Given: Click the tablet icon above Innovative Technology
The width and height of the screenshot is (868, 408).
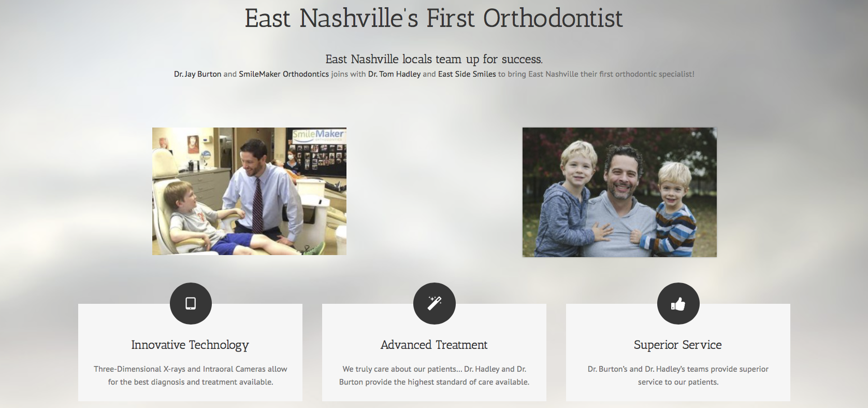Looking at the screenshot, I should tap(191, 303).
